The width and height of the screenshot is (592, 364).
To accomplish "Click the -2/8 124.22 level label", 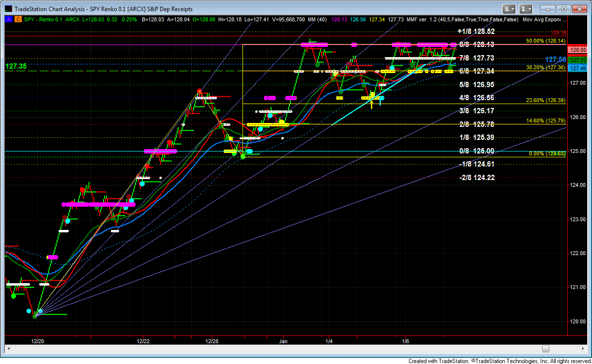I will 476,178.
